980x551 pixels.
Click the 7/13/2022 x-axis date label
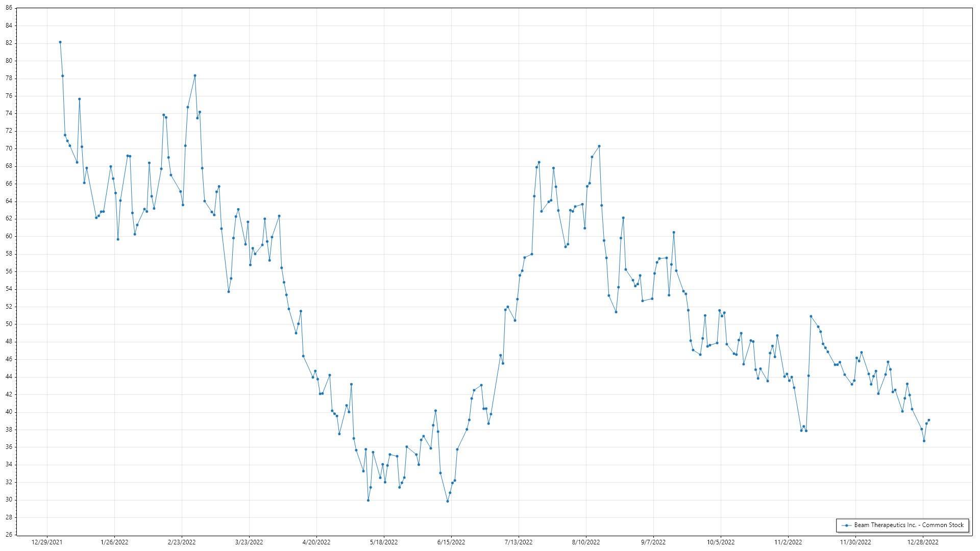point(519,542)
